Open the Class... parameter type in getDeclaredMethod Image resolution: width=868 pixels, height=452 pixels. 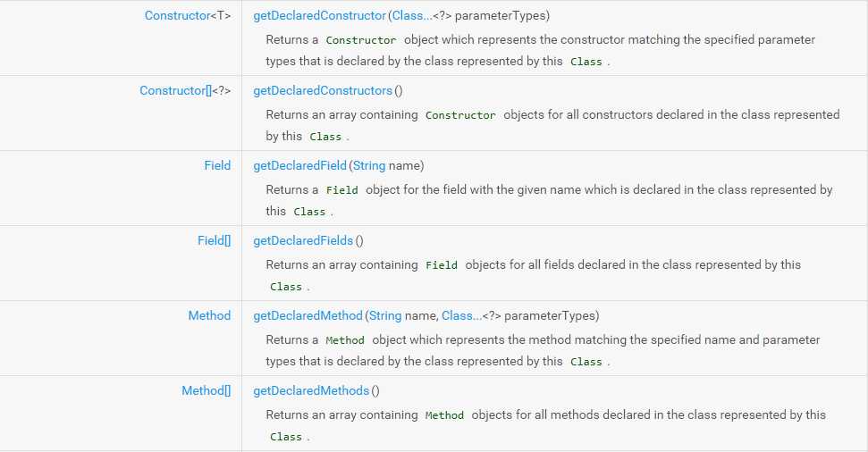(461, 316)
